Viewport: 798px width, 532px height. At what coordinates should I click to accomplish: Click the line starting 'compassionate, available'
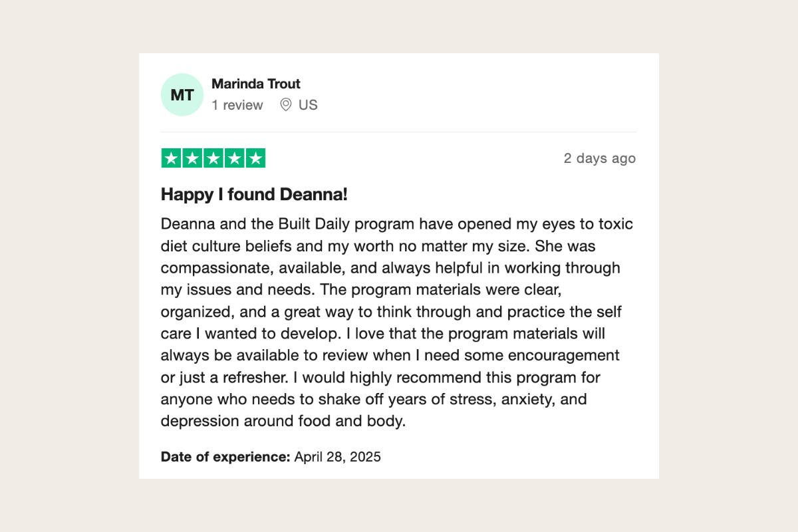pyautogui.click(x=390, y=268)
